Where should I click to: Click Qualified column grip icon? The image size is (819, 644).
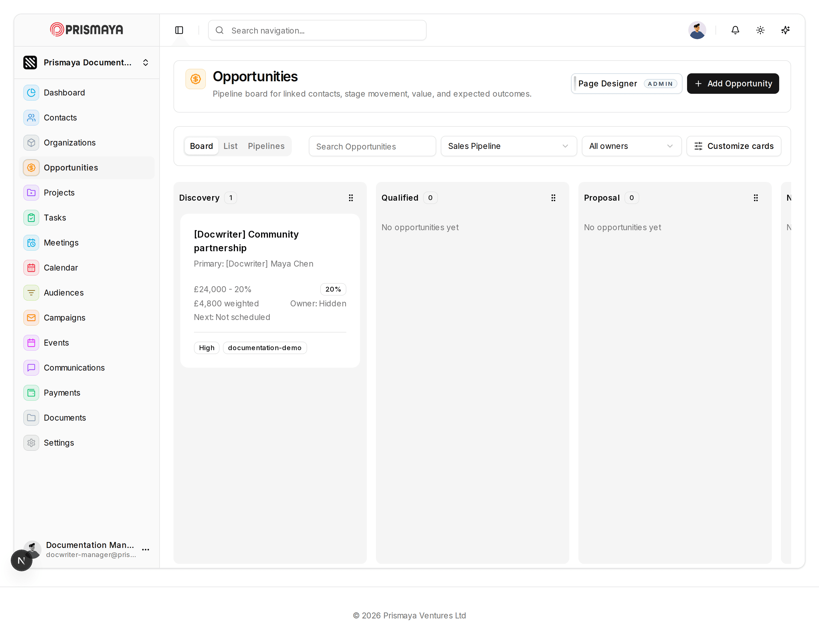[553, 198]
